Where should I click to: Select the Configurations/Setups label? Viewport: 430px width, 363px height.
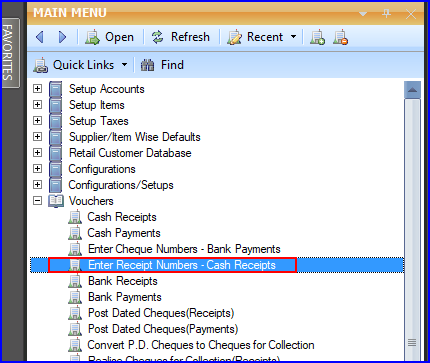tap(121, 185)
